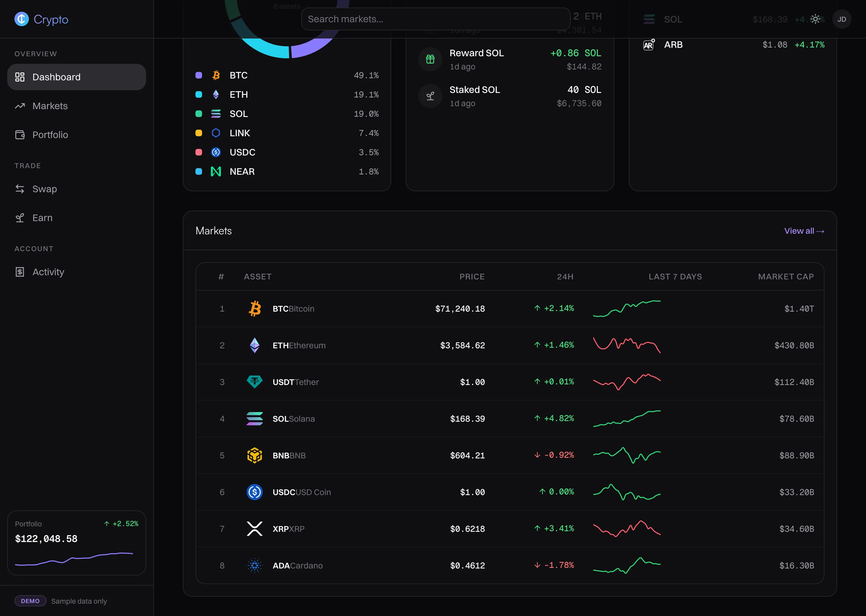Click the Markets trend-line icon
The image size is (866, 616).
click(x=20, y=106)
